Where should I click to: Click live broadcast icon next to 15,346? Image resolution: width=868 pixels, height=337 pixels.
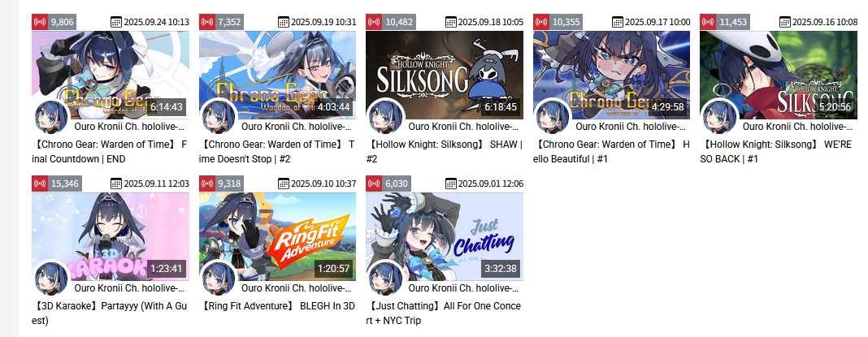(x=40, y=184)
